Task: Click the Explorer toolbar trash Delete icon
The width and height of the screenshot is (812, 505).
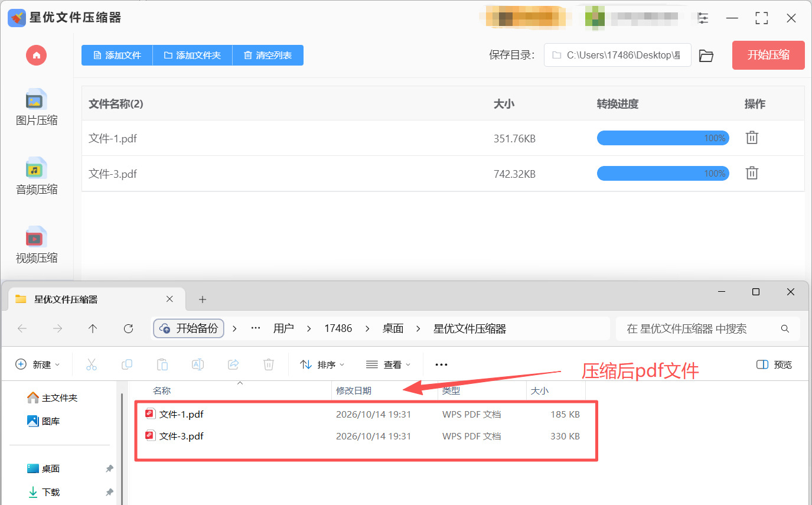Action: [269, 364]
